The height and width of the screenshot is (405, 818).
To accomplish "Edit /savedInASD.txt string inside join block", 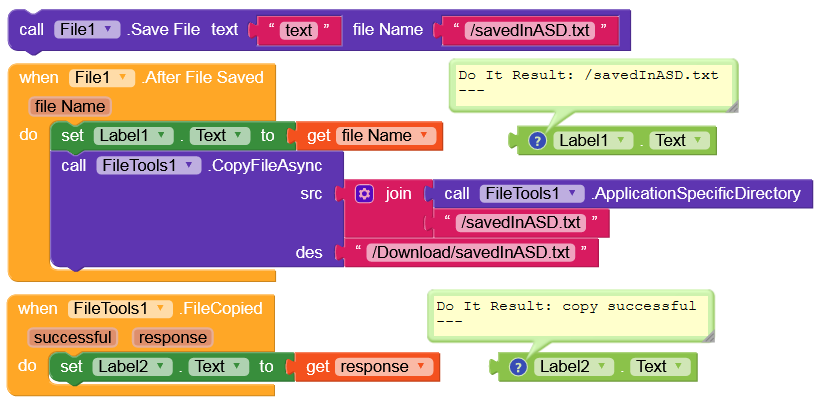I will 521,223.
